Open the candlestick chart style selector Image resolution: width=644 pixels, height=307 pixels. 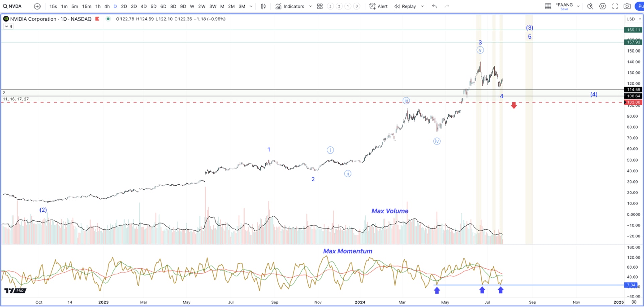[x=263, y=6]
